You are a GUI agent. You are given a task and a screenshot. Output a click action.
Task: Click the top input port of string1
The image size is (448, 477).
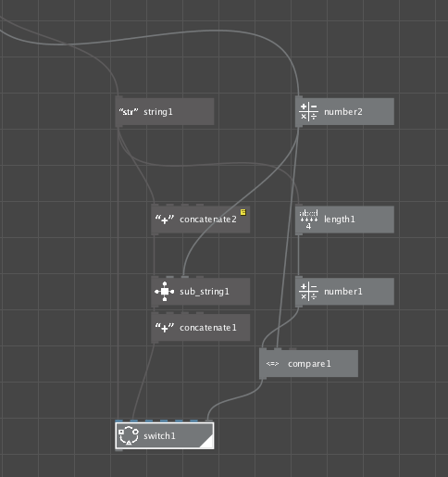[x=118, y=97]
